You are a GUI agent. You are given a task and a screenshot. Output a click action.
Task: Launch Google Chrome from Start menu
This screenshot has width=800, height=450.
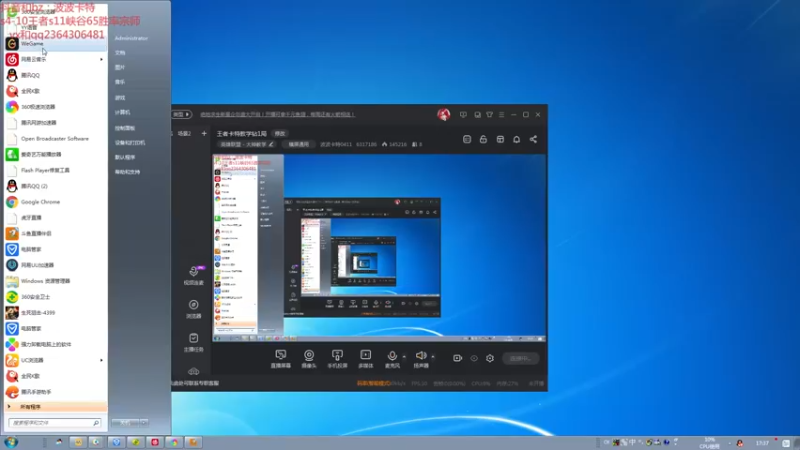[55, 202]
